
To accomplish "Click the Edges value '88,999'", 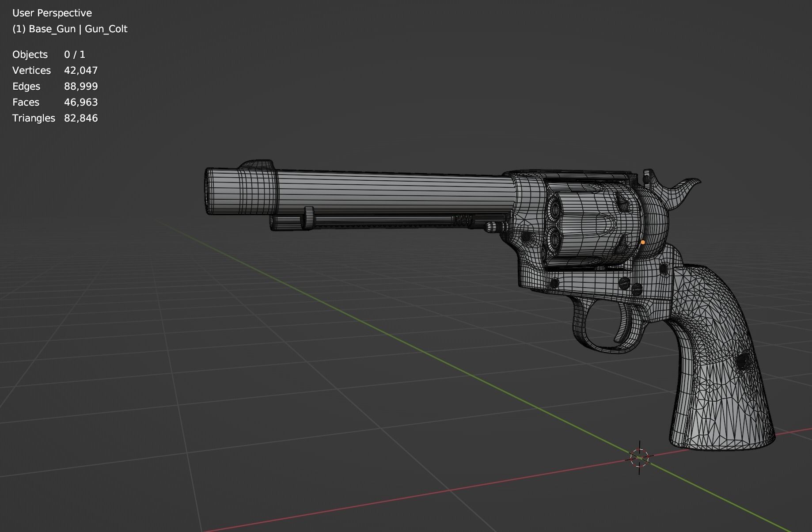I will tap(81, 86).
